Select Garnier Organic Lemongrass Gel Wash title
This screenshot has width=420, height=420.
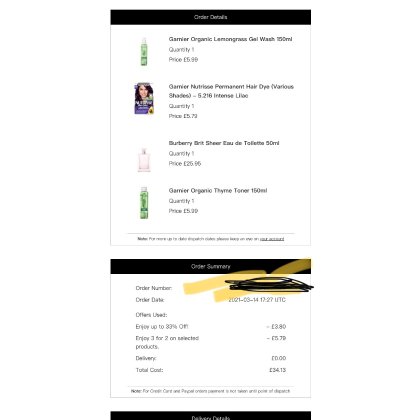(230, 39)
